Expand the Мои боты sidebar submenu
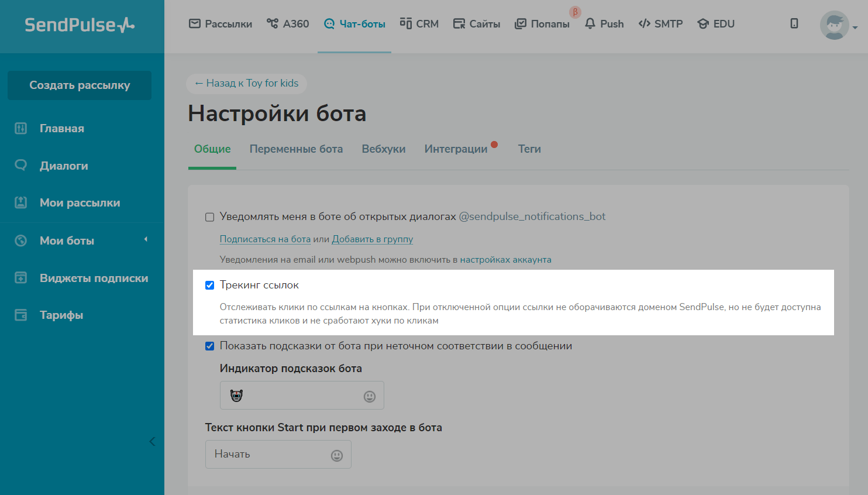Image resolution: width=868 pixels, height=495 pixels. click(146, 239)
